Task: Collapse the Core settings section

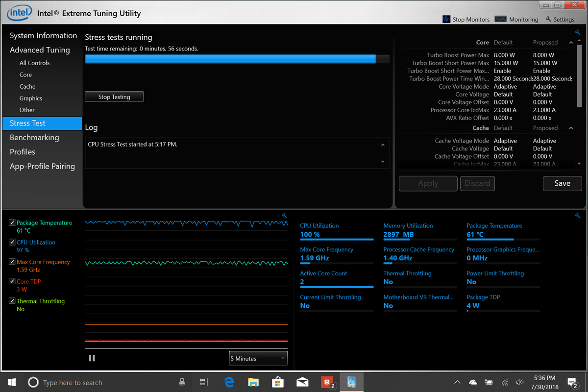Action: 571,43
